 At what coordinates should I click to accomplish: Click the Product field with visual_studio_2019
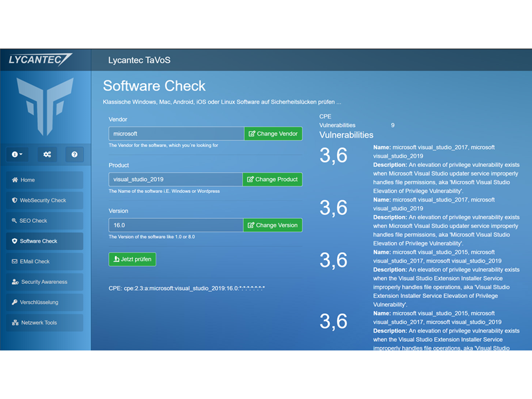pyautogui.click(x=176, y=180)
